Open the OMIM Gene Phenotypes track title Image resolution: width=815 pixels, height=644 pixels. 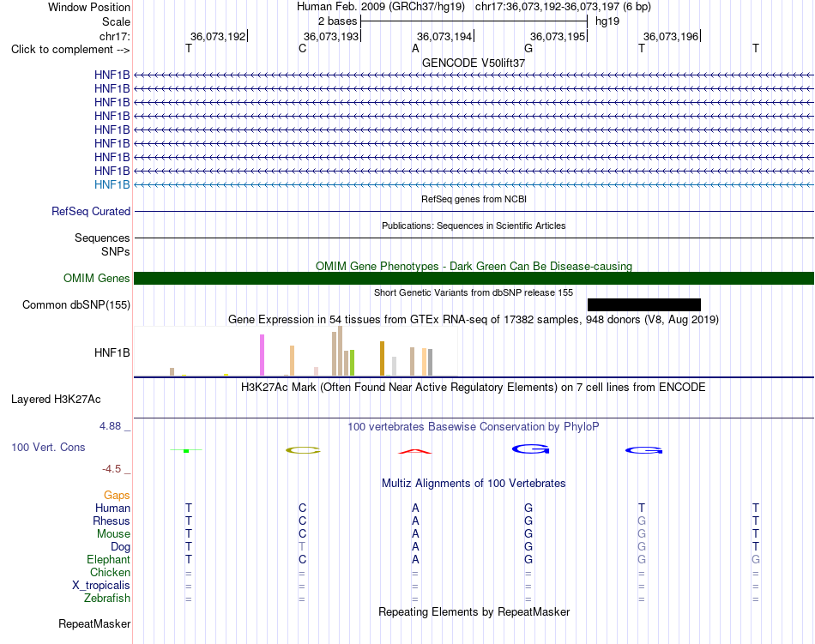point(474,266)
